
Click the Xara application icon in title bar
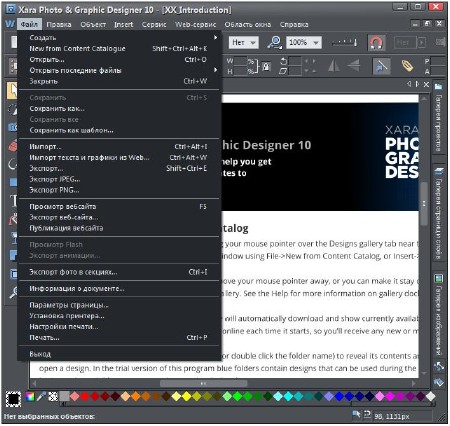[11, 9]
